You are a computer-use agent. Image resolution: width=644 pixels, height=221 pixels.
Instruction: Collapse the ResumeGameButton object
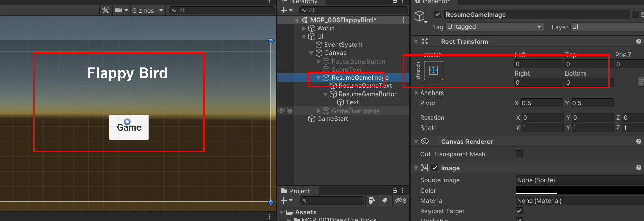[326, 94]
